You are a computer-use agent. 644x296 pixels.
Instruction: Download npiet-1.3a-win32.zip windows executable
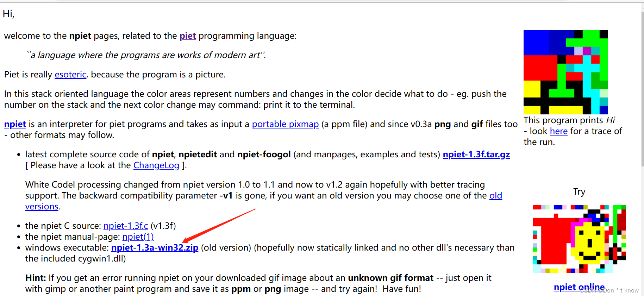155,248
